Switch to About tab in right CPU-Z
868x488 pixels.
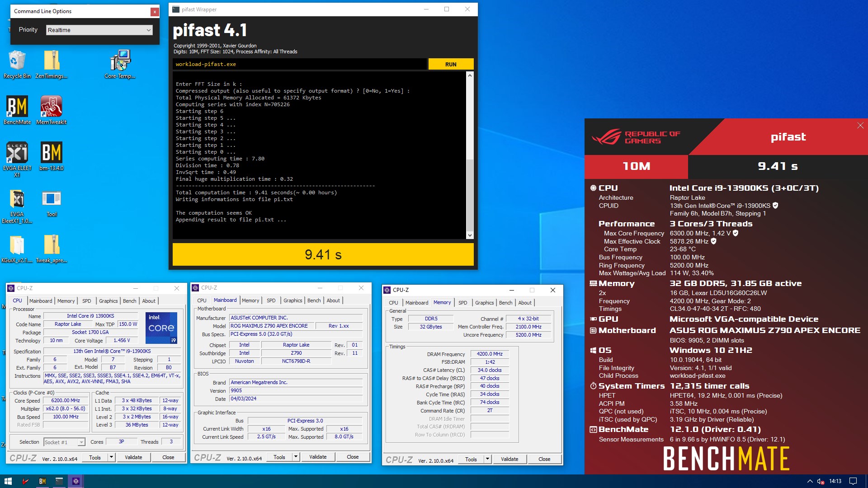tap(525, 303)
